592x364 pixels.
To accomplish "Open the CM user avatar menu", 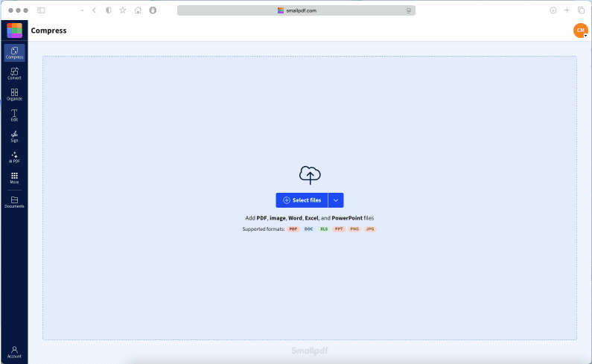I will click(580, 31).
